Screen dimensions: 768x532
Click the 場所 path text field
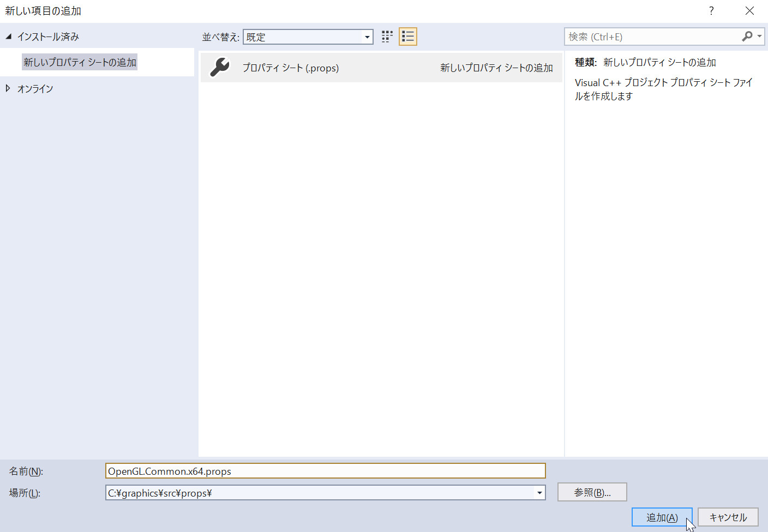coord(319,493)
